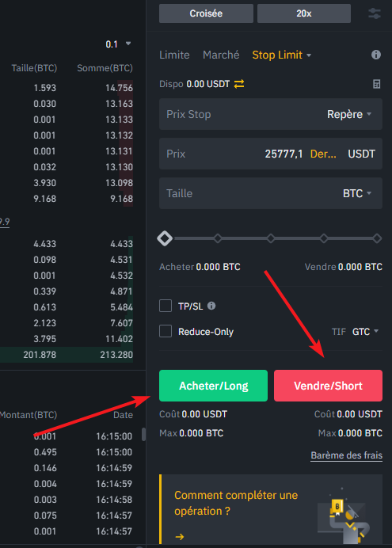The image size is (392, 548).
Task: Open the Barème des frais link
Action: tap(347, 455)
